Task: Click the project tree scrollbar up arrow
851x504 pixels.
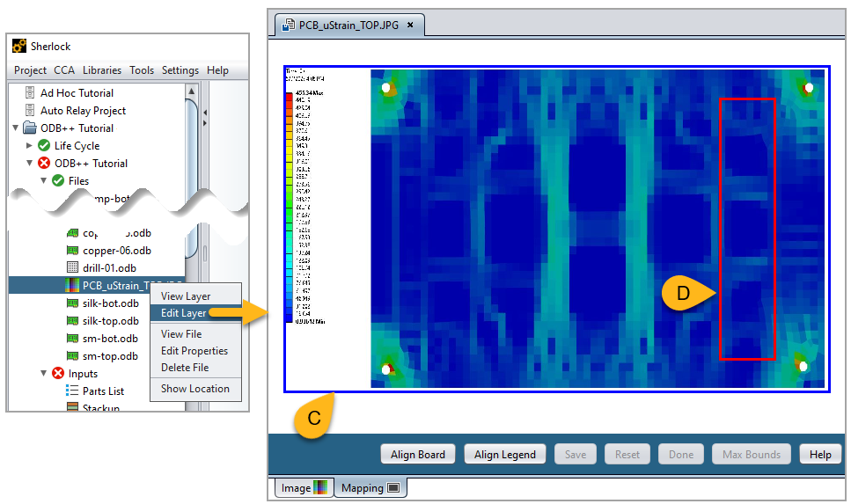Action: click(x=191, y=91)
